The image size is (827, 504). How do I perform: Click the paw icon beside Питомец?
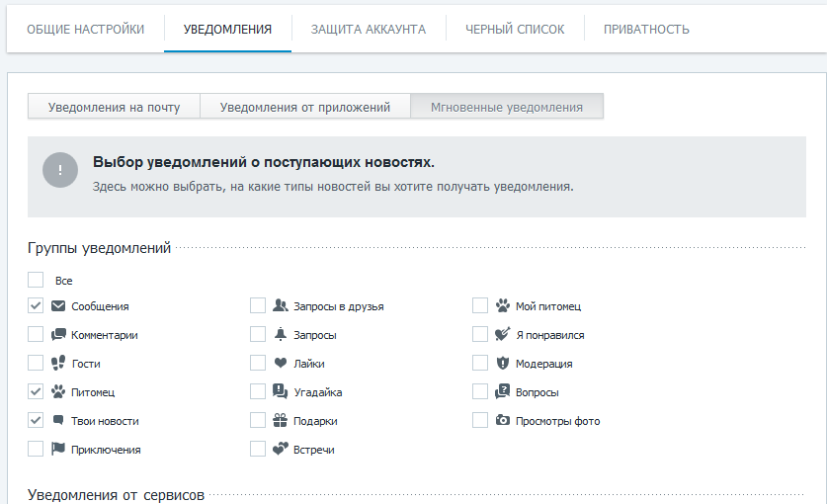pyautogui.click(x=58, y=391)
